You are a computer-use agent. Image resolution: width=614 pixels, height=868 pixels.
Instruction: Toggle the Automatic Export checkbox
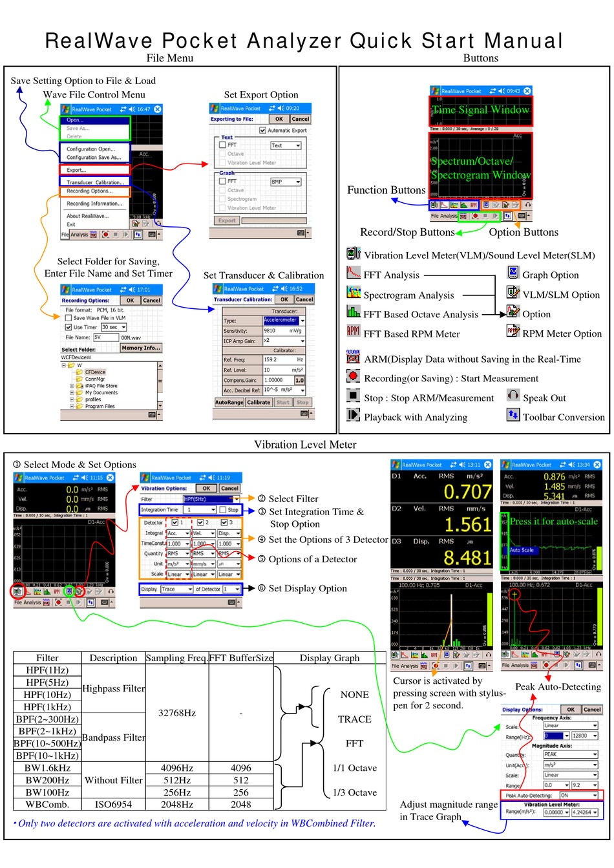(262, 131)
